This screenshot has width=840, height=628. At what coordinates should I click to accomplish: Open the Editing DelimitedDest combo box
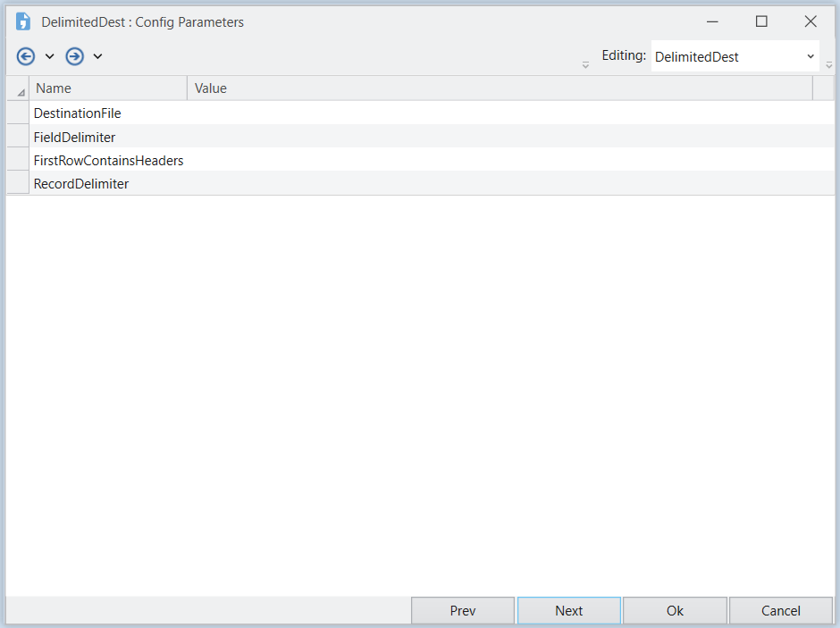[735, 56]
